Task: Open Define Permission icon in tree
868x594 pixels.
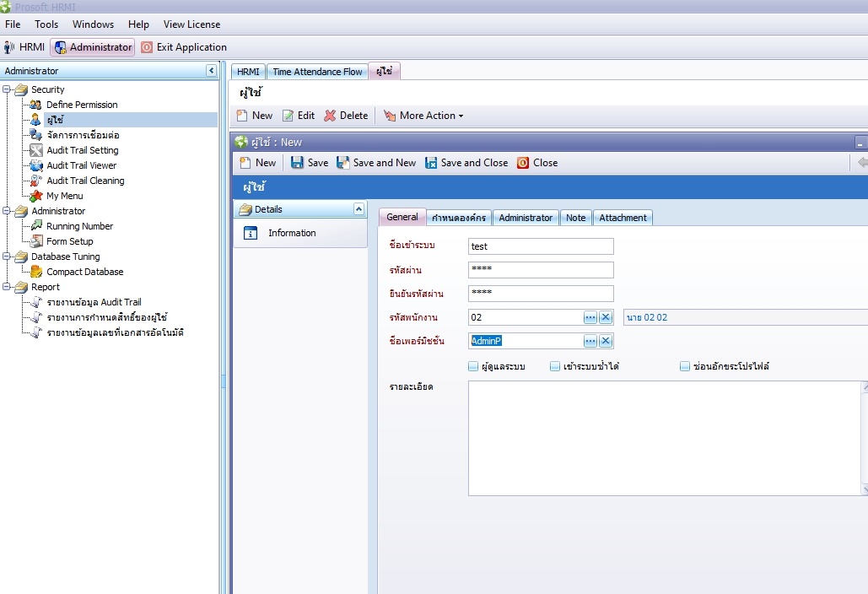Action: [35, 105]
